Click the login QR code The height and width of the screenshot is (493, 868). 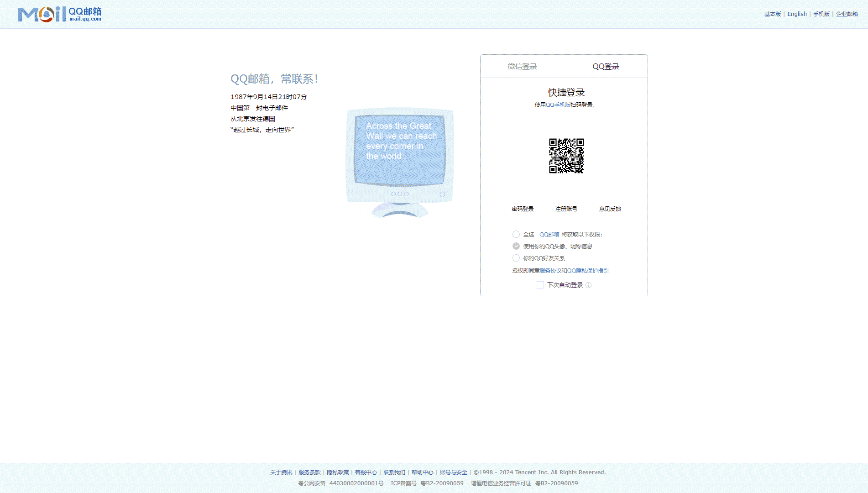tap(566, 156)
